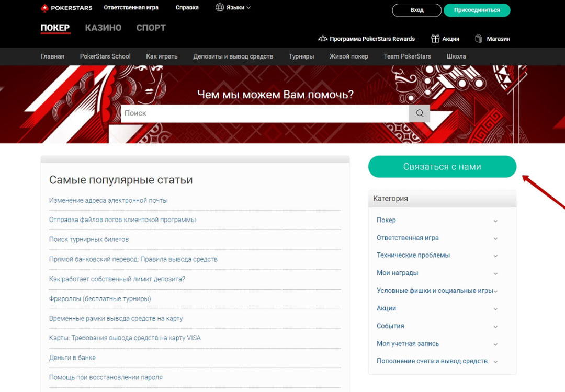Click the Связаться с нами button
The image size is (565, 392).
click(x=442, y=167)
